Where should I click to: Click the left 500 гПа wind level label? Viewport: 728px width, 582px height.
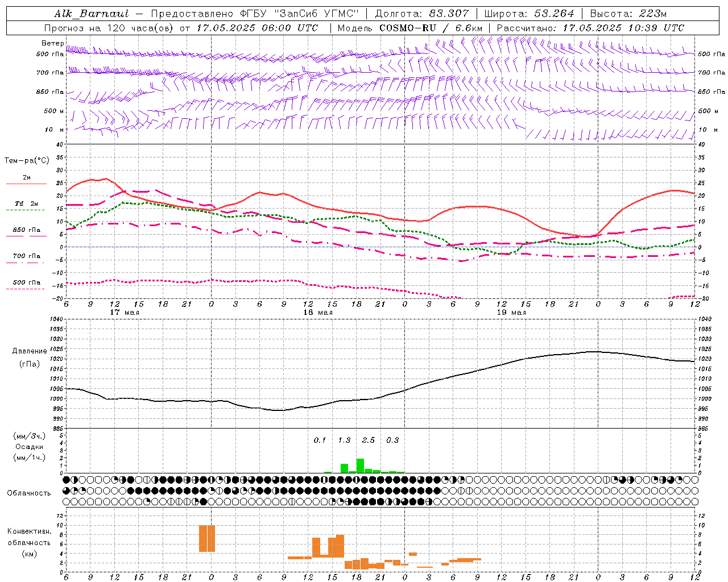click(x=50, y=54)
